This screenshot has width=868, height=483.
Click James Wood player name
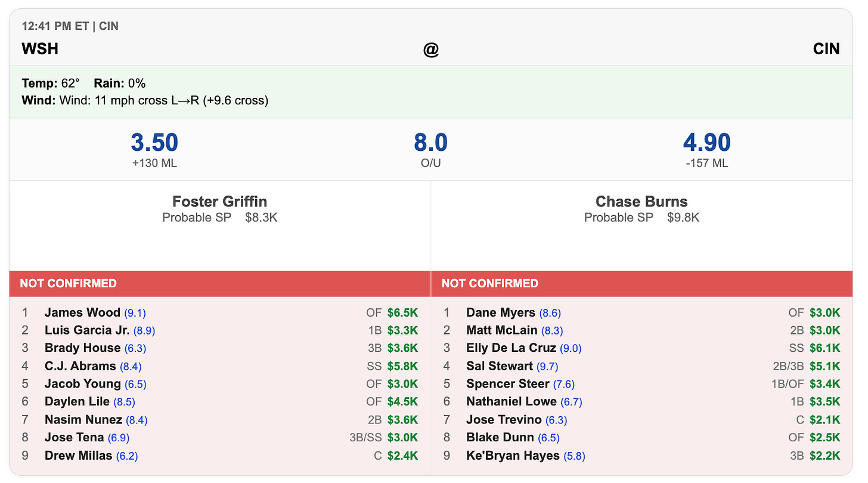(x=82, y=312)
